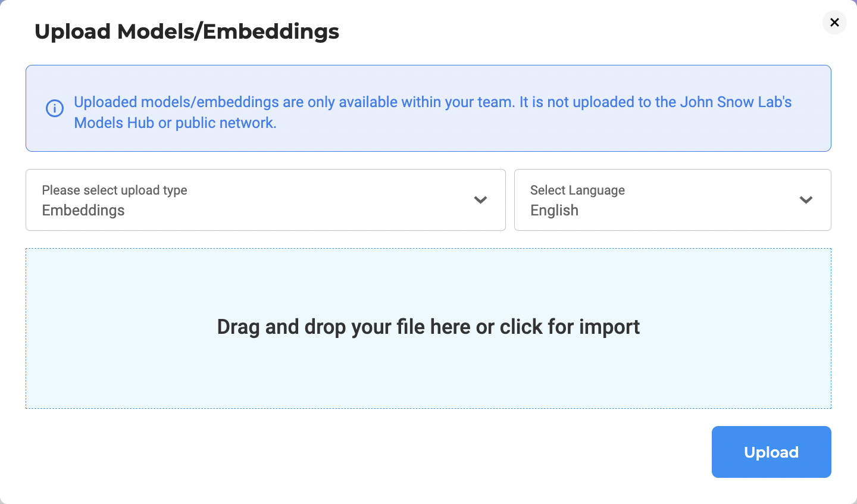Click empty space left of the Upload button
Viewport: 857px width, 504px height.
click(369, 452)
